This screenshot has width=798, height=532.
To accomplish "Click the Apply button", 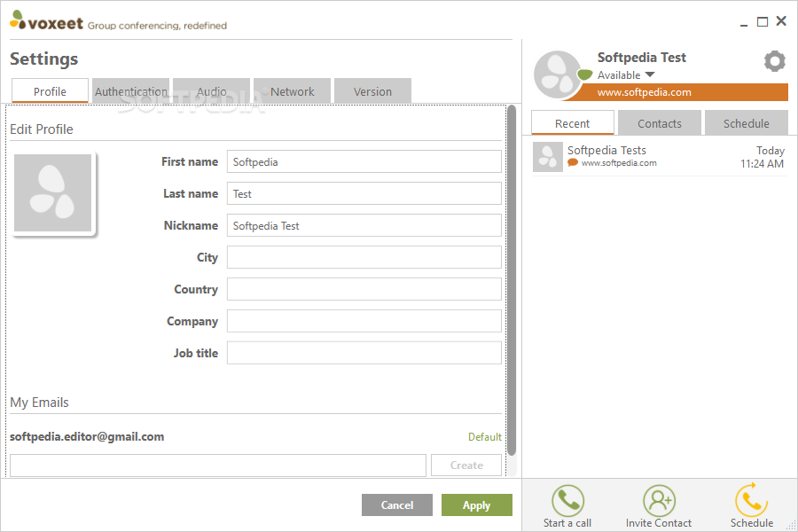I will [477, 505].
